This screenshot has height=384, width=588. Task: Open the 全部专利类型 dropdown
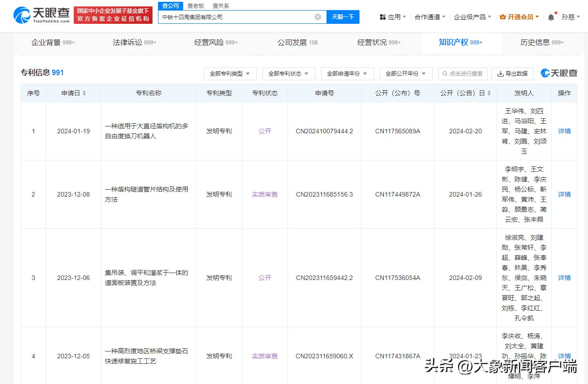click(230, 73)
